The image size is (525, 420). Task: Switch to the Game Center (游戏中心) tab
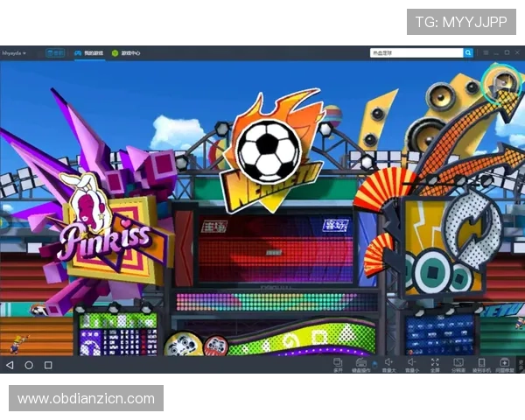coord(126,53)
